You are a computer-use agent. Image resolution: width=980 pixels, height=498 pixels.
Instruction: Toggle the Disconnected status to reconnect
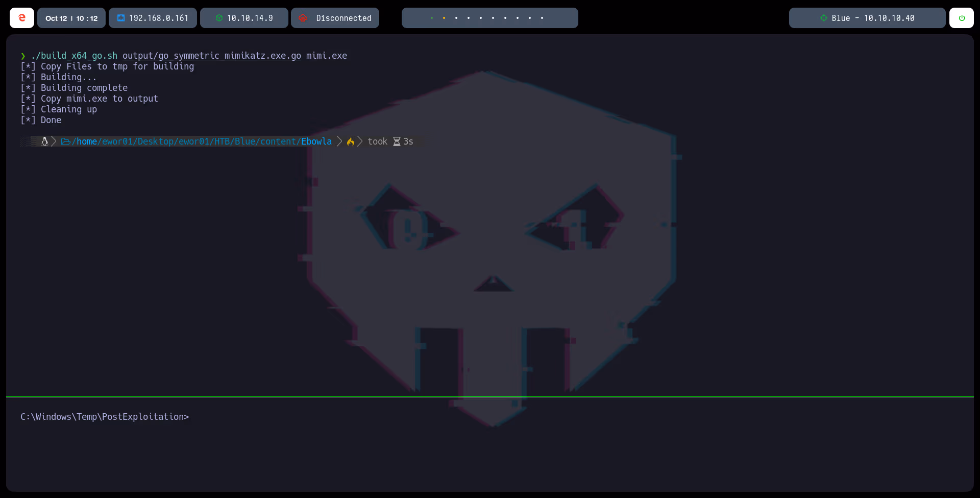point(334,17)
